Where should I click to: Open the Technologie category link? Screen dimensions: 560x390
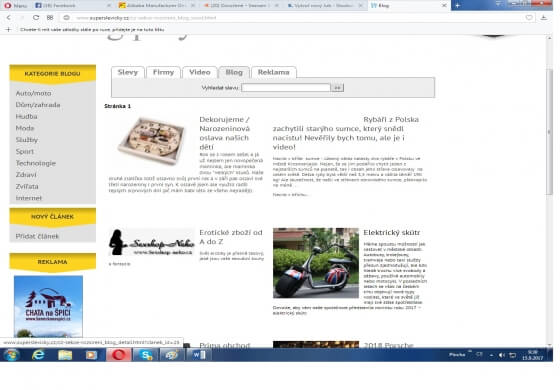pyautogui.click(x=36, y=163)
